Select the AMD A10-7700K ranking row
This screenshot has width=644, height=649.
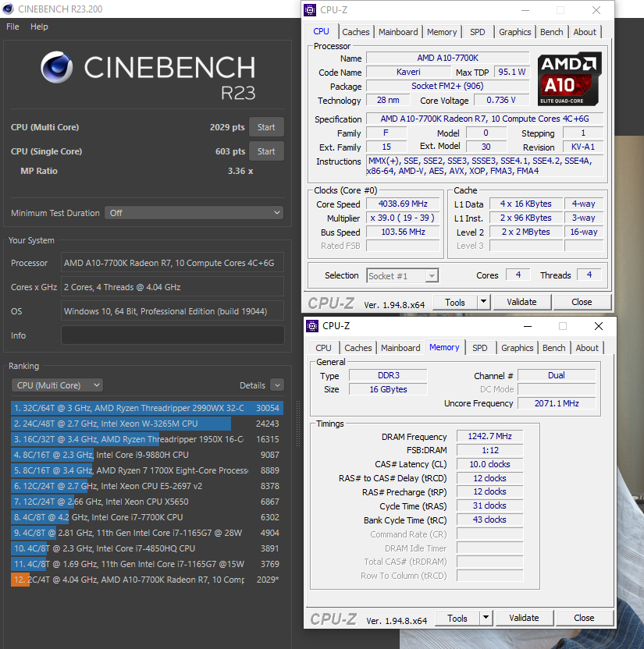[x=147, y=580]
